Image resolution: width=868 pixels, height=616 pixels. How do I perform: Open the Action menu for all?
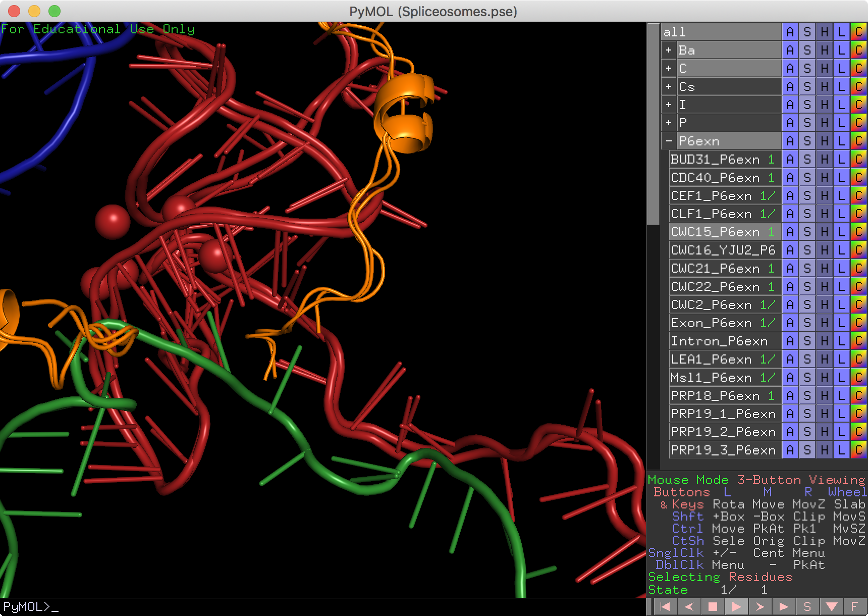tap(790, 32)
